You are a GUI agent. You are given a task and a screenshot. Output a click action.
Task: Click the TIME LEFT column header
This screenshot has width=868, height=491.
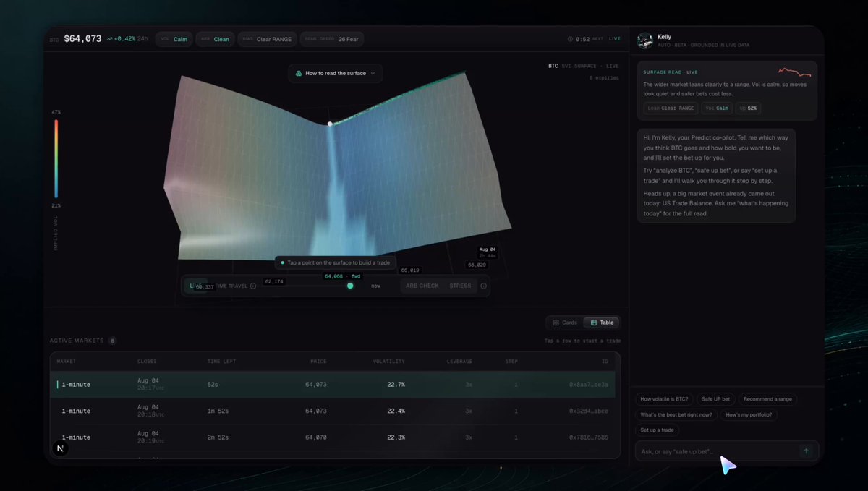221,361
